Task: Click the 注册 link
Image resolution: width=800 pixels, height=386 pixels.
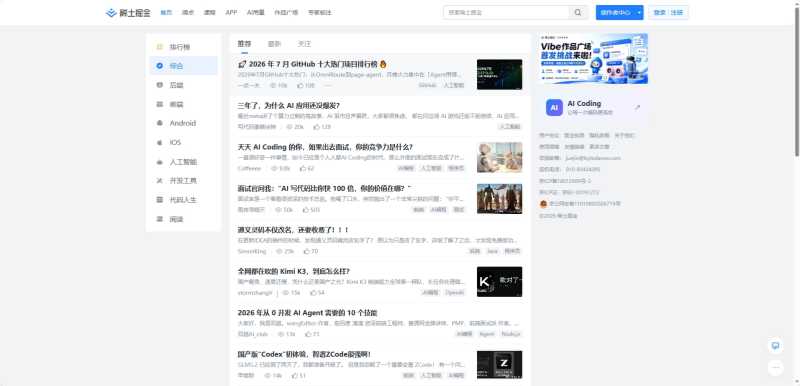Action: (x=677, y=13)
